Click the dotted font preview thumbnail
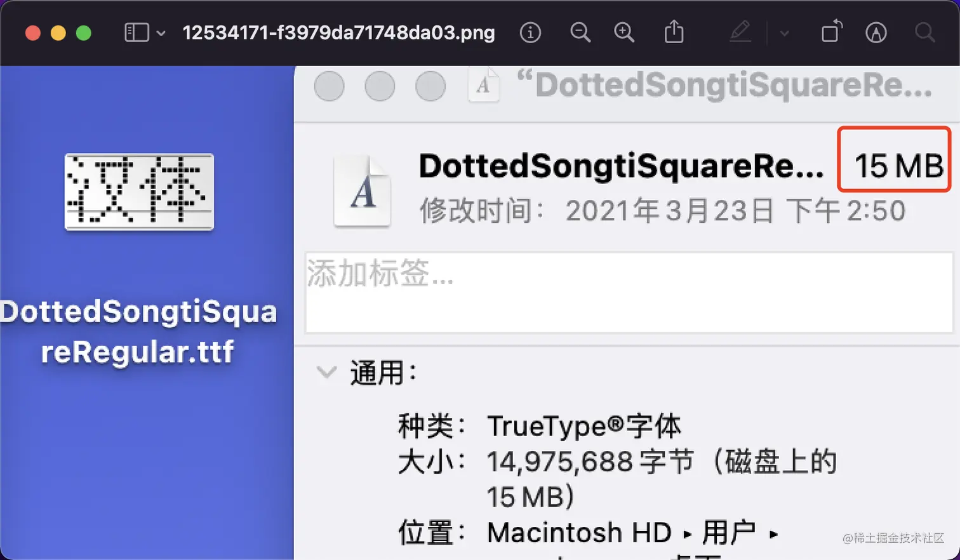The height and width of the screenshot is (560, 960). [139, 192]
